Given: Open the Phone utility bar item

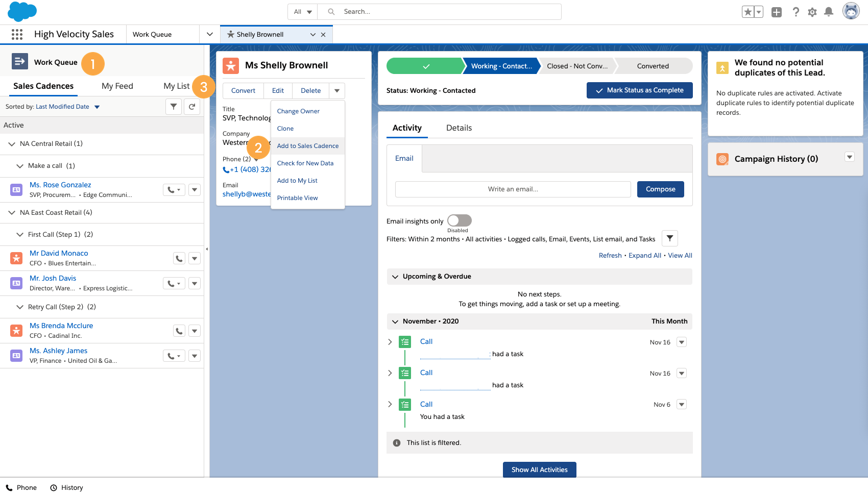Looking at the screenshot, I should [21, 488].
